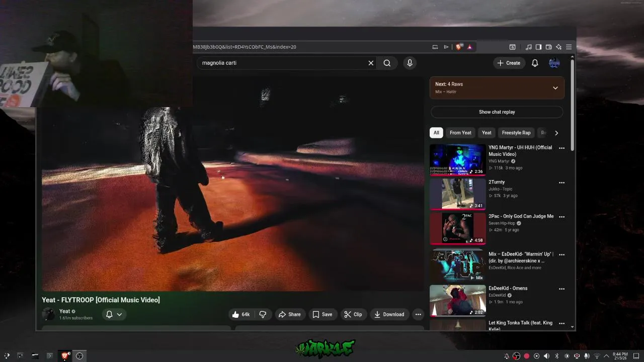Dislike the FLYTROOP video
The height and width of the screenshot is (362, 644).
pos(263,314)
